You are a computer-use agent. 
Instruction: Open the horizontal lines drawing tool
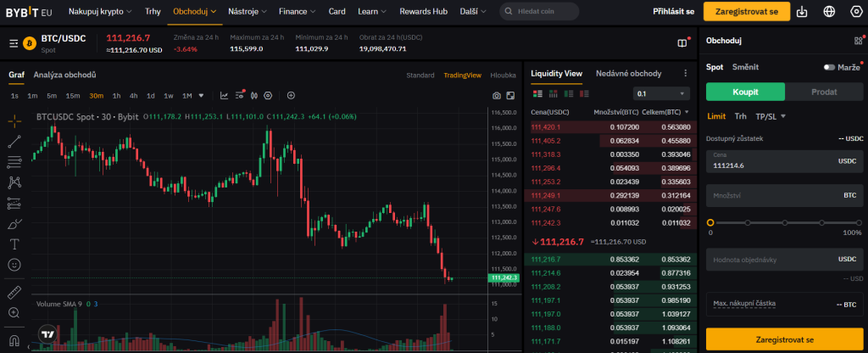[x=15, y=162]
